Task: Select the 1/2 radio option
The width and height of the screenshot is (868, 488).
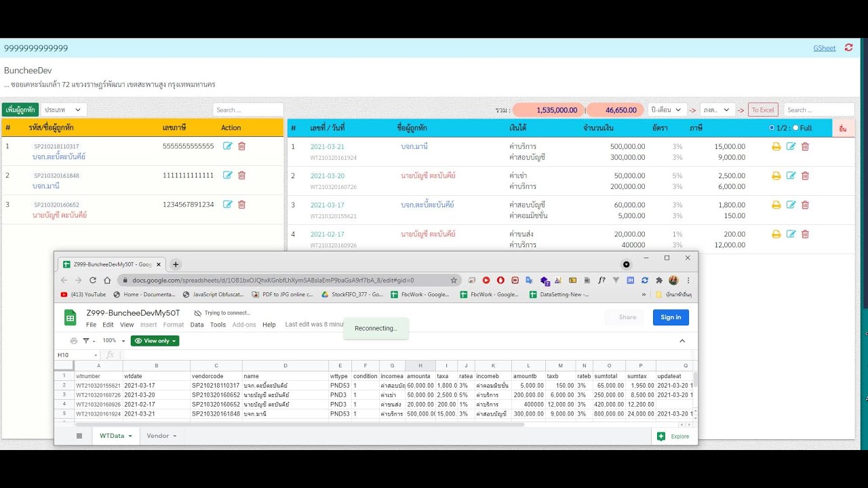Action: (x=772, y=127)
